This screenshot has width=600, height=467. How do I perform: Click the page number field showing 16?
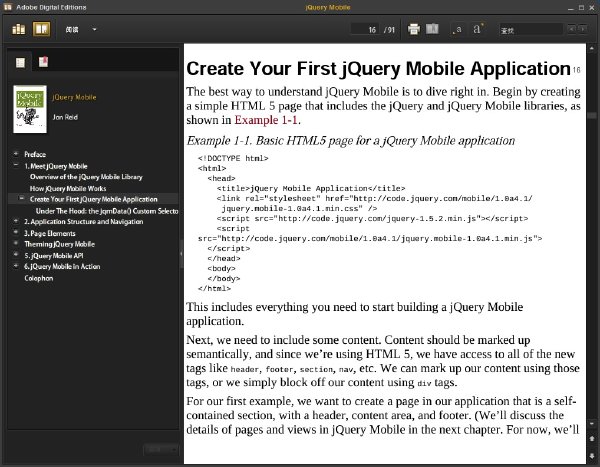click(365, 29)
